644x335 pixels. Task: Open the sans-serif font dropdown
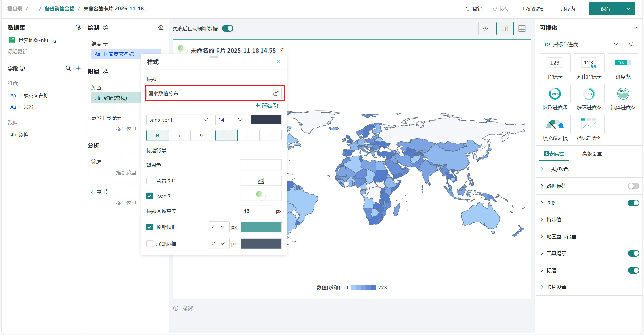click(179, 120)
